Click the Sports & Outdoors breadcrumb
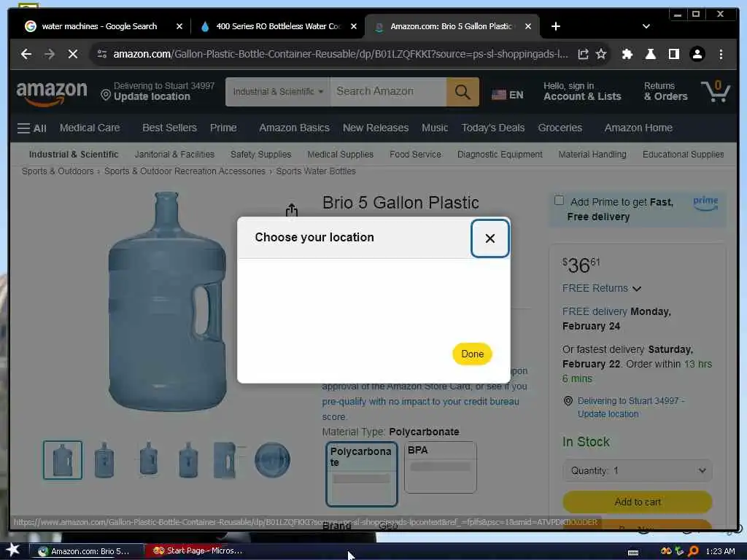The width and height of the screenshot is (747, 560). point(58,171)
